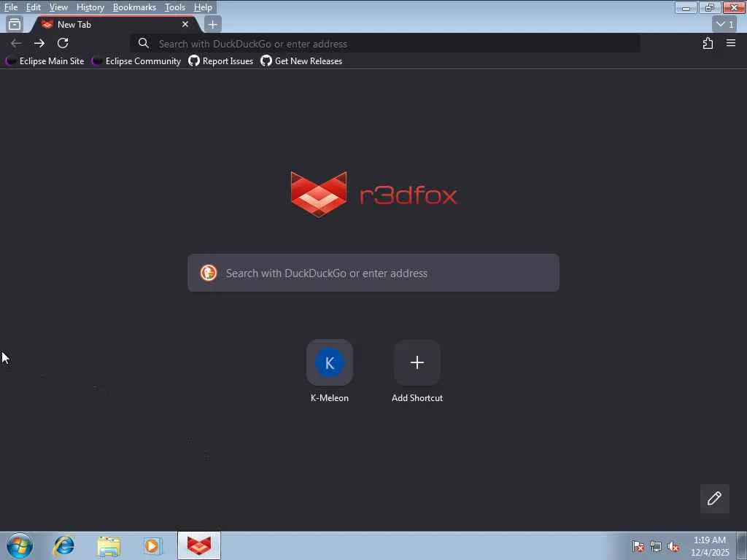Launch Windows Media Player from taskbar
This screenshot has width=747, height=560.
point(152,545)
